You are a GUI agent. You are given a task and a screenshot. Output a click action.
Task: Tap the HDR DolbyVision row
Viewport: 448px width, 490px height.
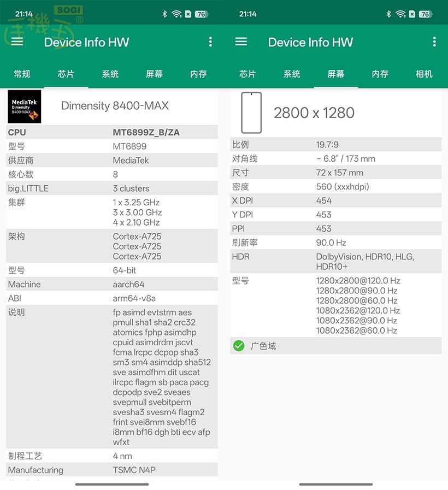click(335, 261)
